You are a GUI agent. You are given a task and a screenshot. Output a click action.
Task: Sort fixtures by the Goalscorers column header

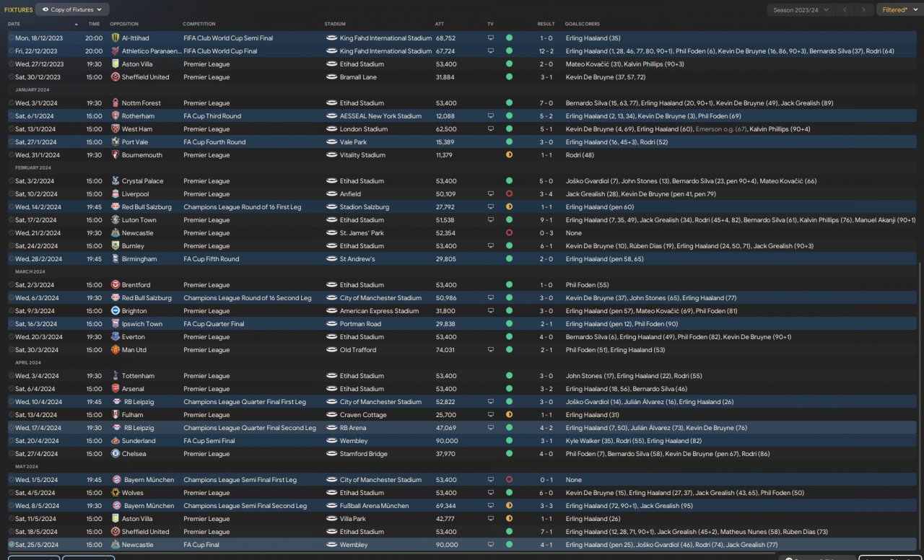(582, 24)
